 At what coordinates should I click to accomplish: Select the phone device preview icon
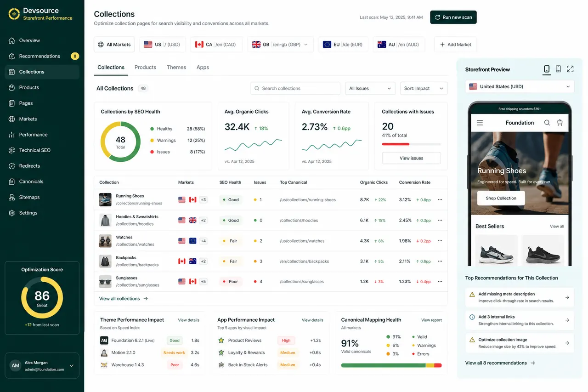click(547, 69)
